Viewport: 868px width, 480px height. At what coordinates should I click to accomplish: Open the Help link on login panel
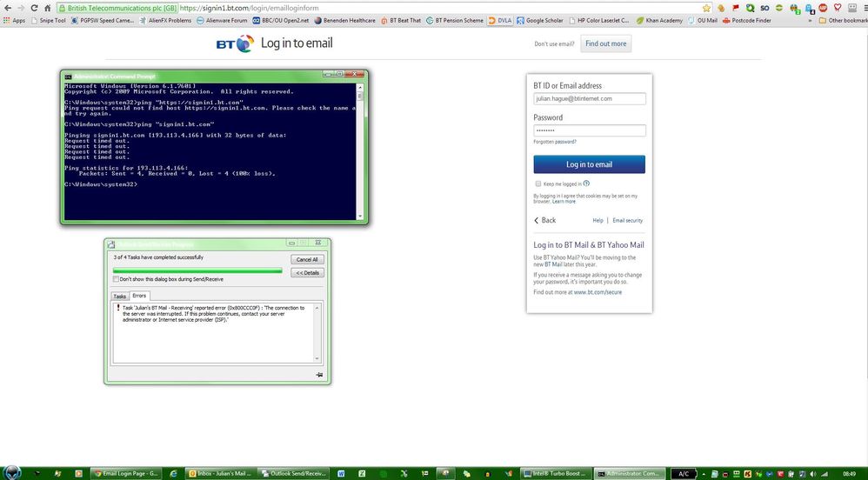[x=598, y=220]
